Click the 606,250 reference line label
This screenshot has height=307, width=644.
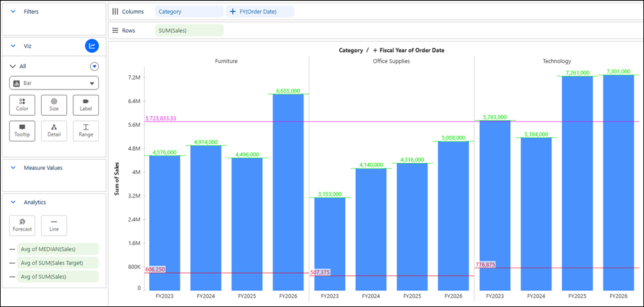155,269
